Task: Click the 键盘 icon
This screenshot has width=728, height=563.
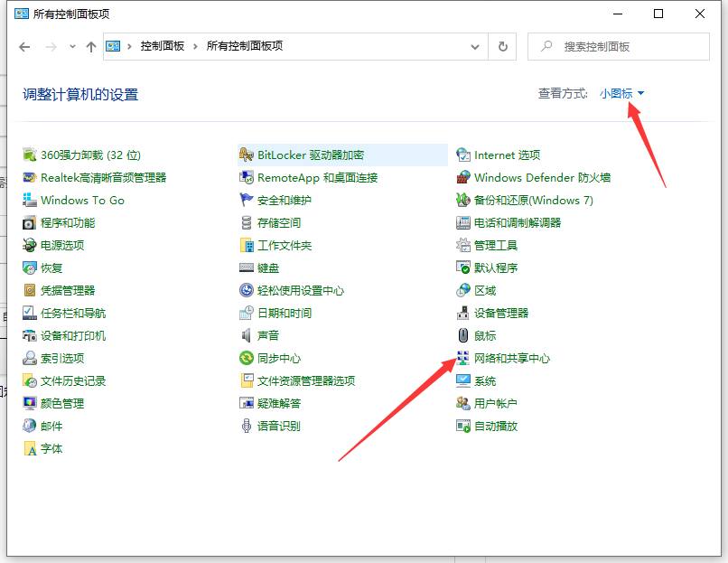Action: (x=247, y=268)
